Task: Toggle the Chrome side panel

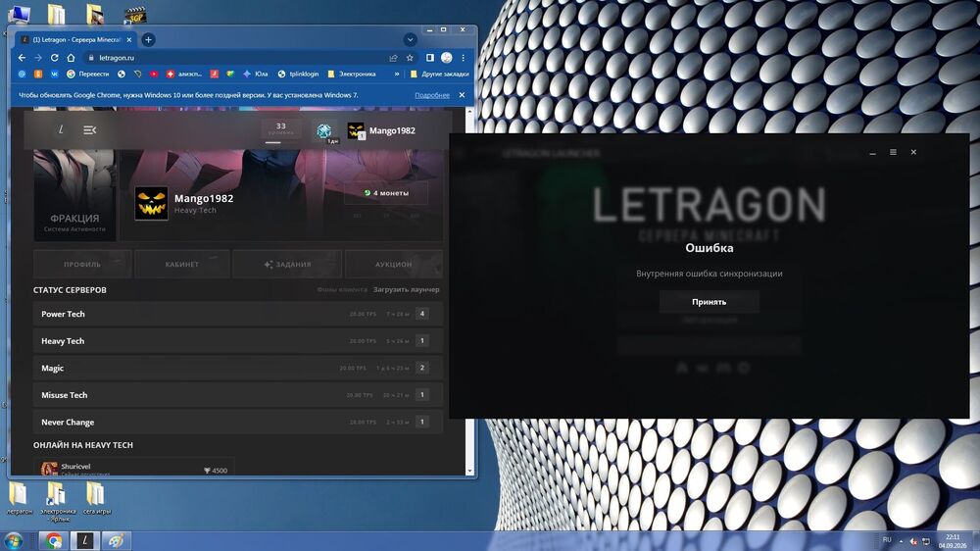Action: pos(430,58)
